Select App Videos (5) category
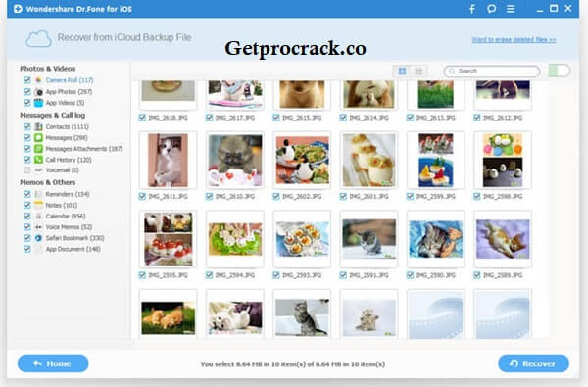The width and height of the screenshot is (588, 387). tap(65, 103)
